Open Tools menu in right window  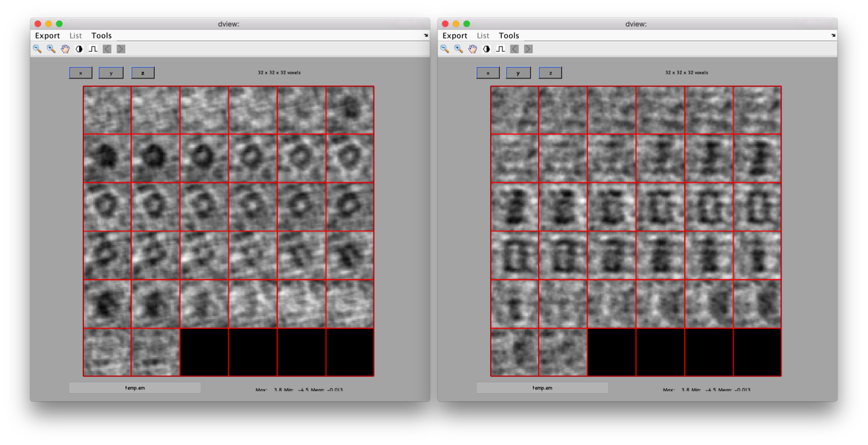[x=509, y=36]
